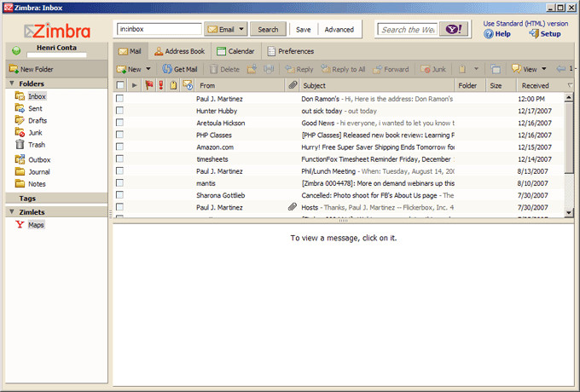This screenshot has width=580, height=392.
Task: Switch to the Calendar tab
Action: [x=236, y=51]
